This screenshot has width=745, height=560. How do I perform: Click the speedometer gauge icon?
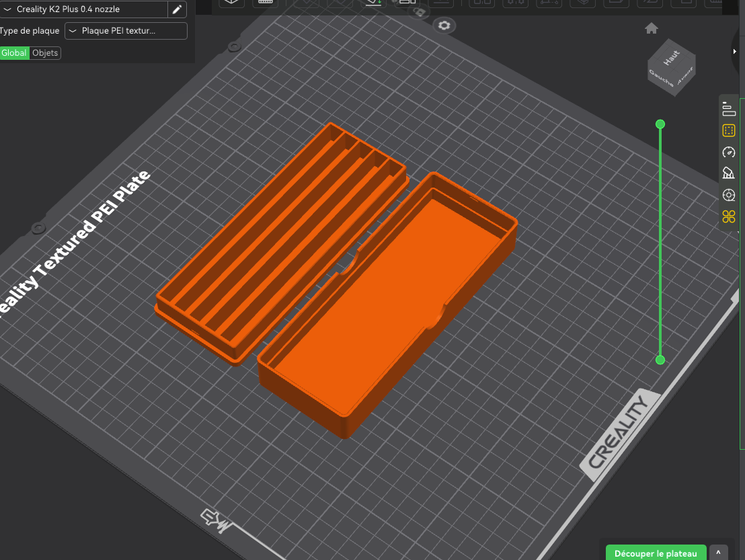point(728,152)
